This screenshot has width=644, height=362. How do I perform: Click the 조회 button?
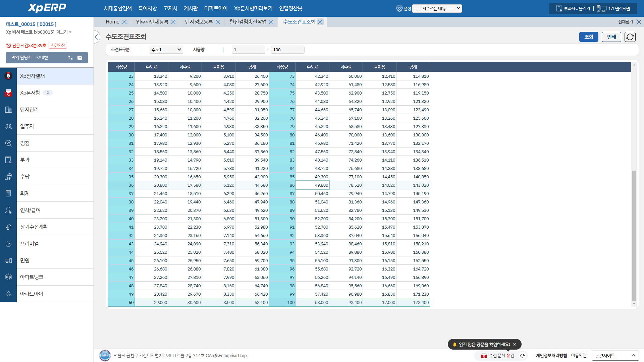coord(588,37)
